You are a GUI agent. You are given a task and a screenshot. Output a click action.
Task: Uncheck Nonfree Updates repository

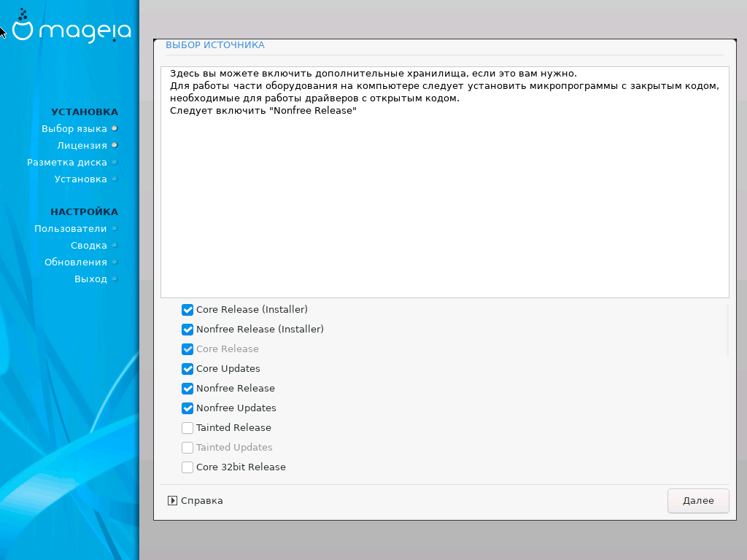187,408
